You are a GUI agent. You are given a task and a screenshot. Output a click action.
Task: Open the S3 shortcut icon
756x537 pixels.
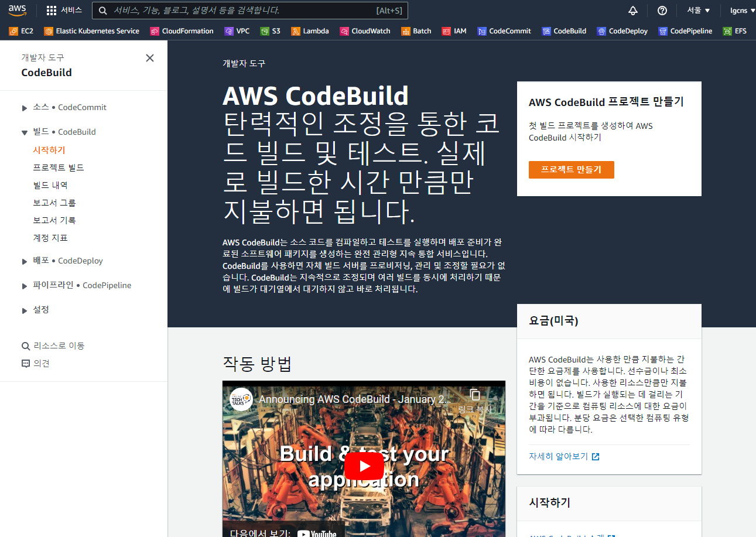pos(265,31)
